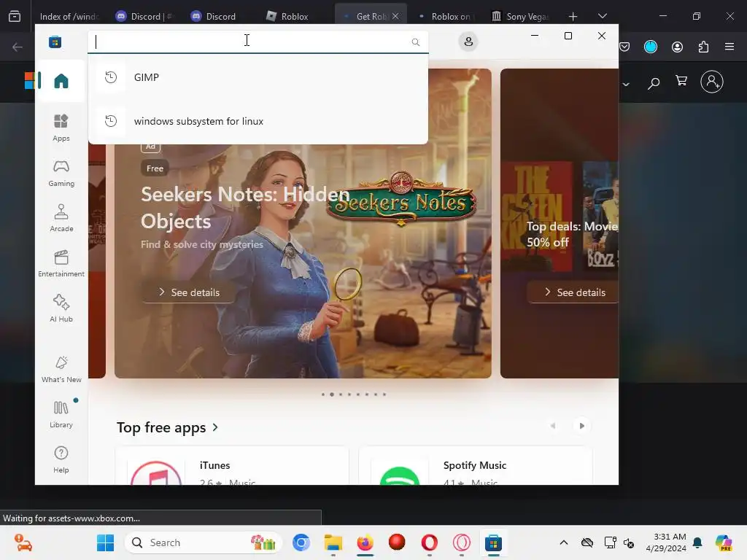Open the shopping cart on the web page
The width and height of the screenshot is (747, 560).
point(681,82)
